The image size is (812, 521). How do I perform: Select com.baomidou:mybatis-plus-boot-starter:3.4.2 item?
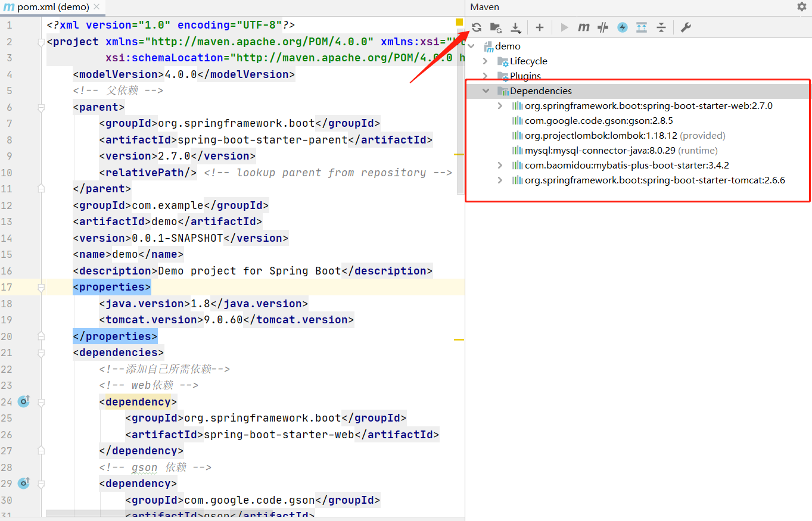pyautogui.click(x=627, y=166)
